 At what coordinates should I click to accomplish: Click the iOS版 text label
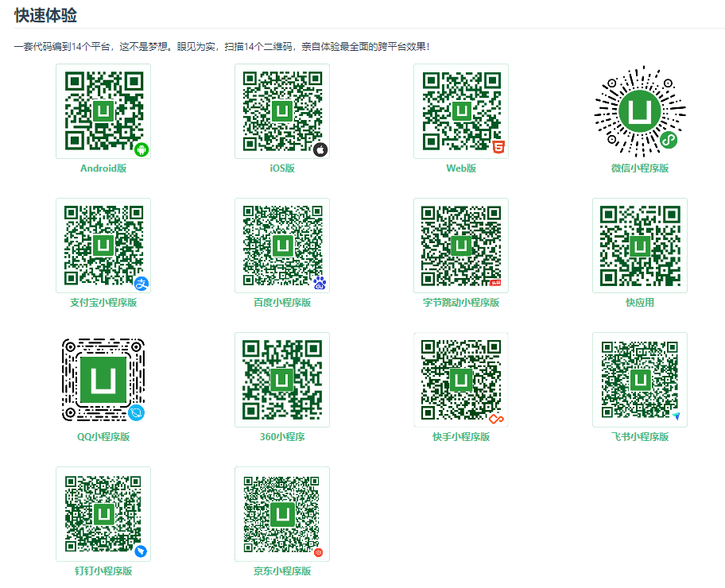[282, 168]
